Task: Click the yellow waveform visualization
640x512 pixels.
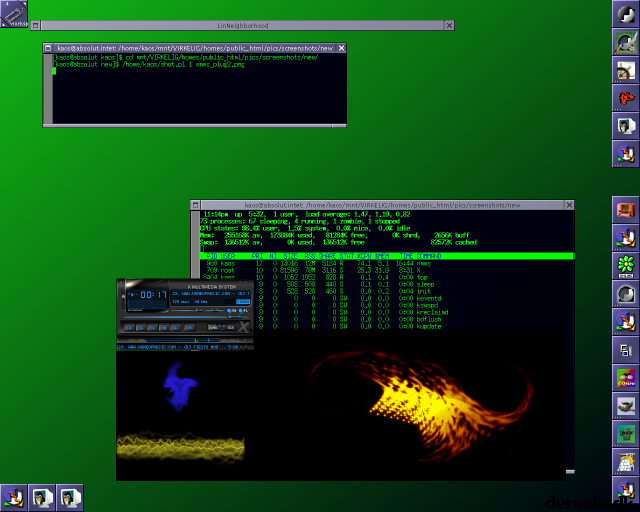Action: tap(180, 447)
